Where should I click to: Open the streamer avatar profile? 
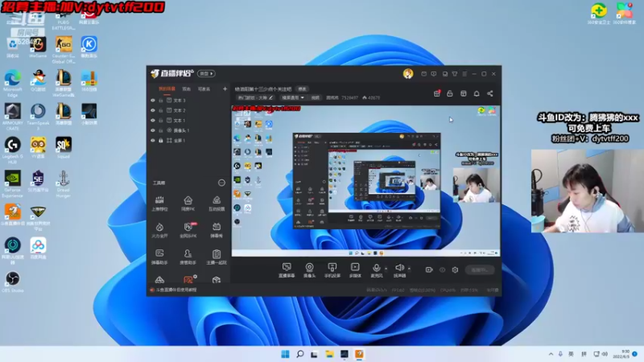click(x=408, y=74)
